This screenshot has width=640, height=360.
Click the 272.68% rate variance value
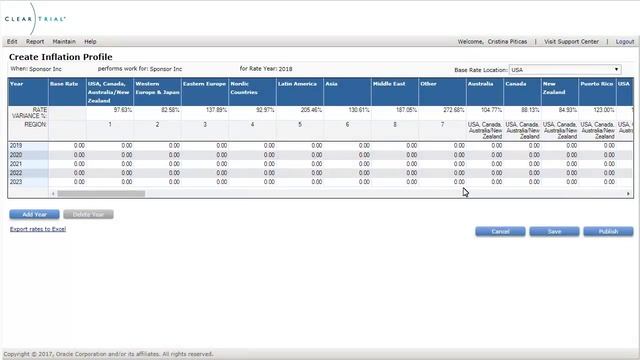[x=453, y=110]
